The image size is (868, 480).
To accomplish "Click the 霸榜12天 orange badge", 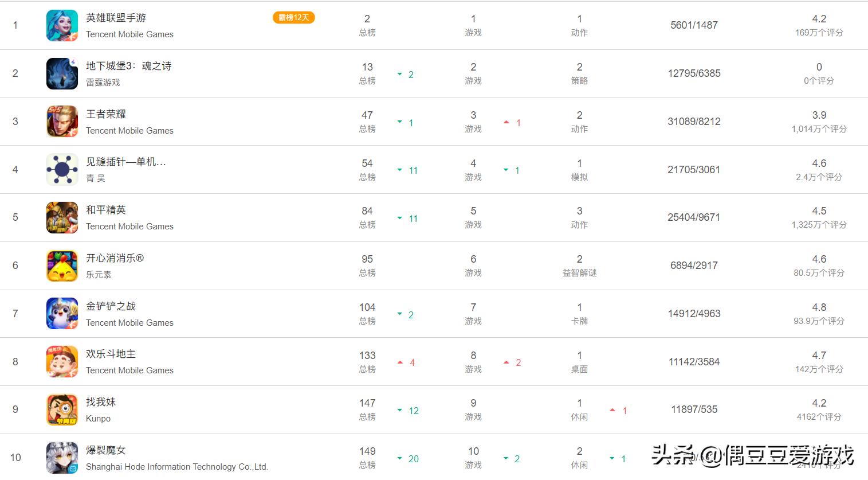I will point(294,18).
